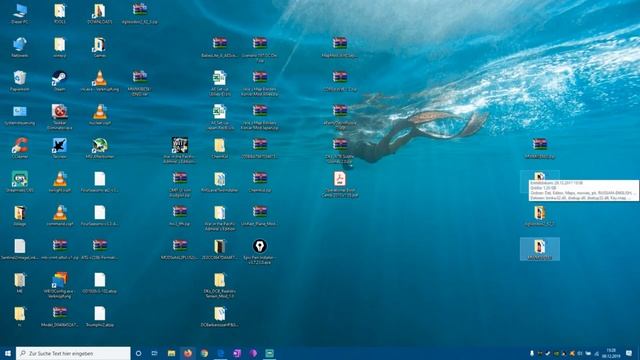The width and height of the screenshot is (640, 360).
Task: Open Cortana from the taskbar
Action: (138, 353)
